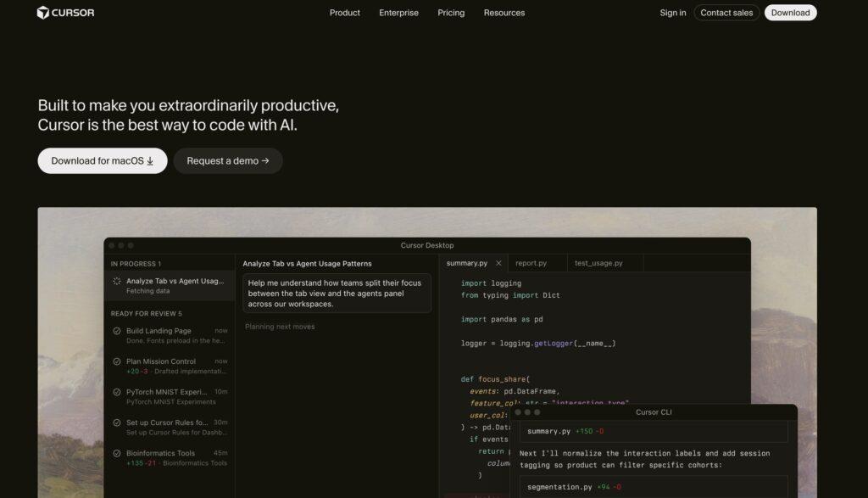Click the 'import logging' code line

(x=491, y=283)
